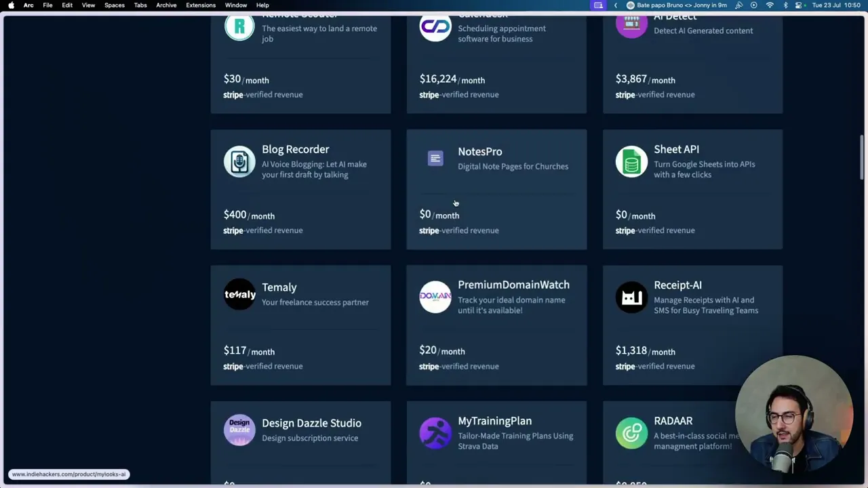Open the Extensions menu

tap(201, 5)
